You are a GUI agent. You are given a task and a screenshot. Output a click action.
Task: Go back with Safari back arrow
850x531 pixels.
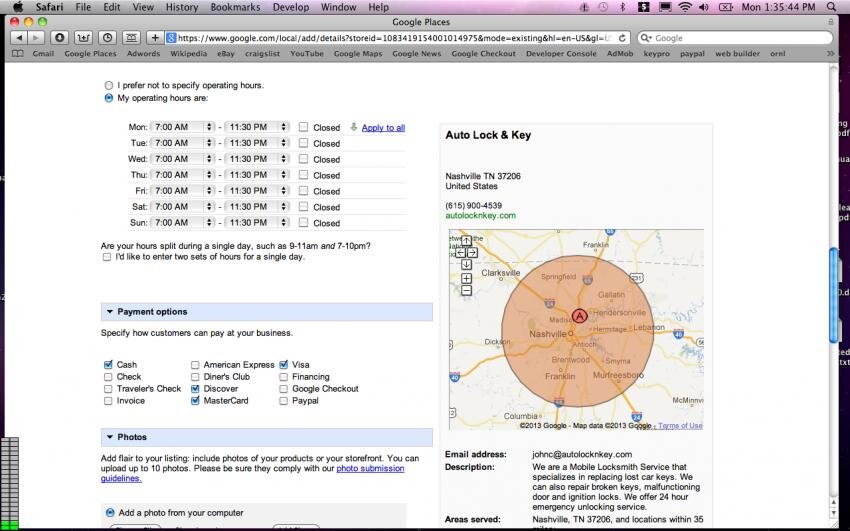pos(19,38)
